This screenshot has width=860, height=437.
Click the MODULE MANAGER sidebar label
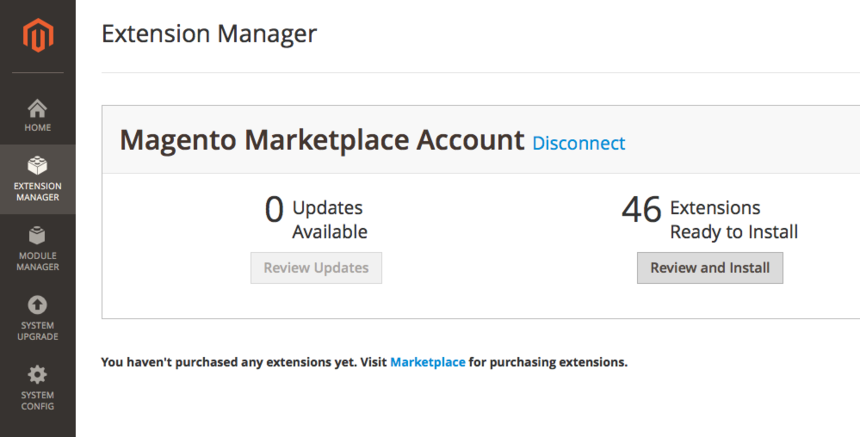click(37, 261)
